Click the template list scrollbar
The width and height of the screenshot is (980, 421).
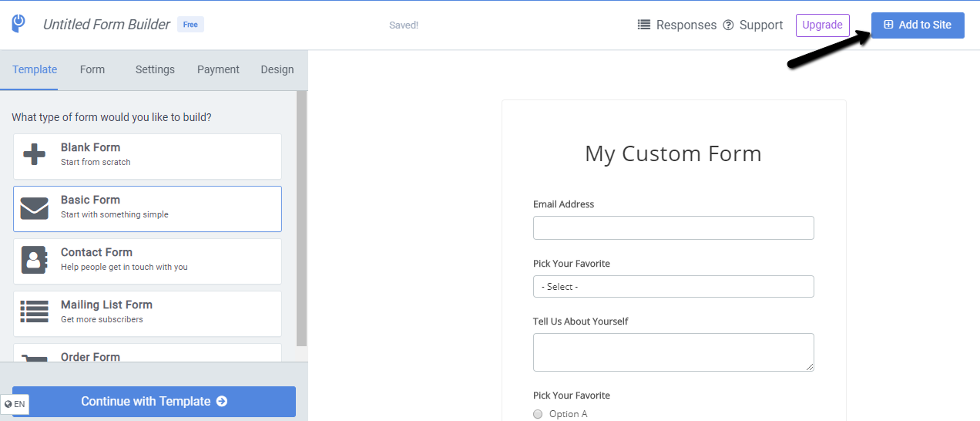pyautogui.click(x=302, y=218)
